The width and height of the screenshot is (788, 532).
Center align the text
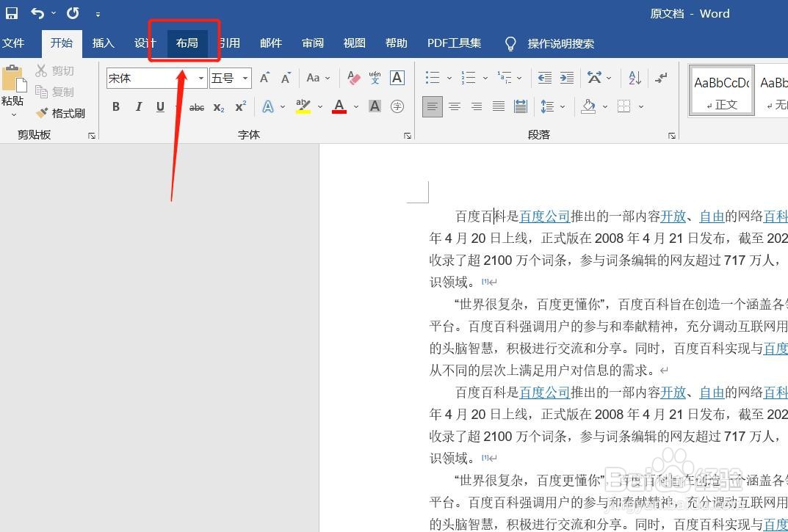coord(455,106)
